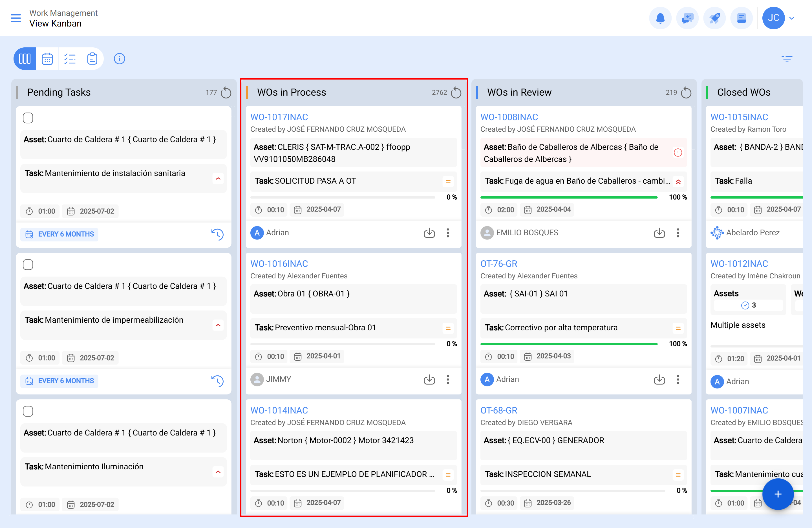
Task: Open more options for WO-1008INAC
Action: point(678,233)
